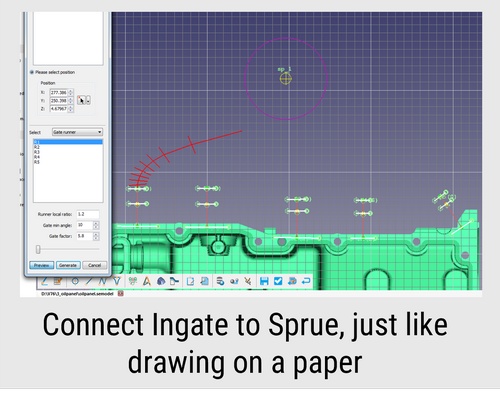Expand the small arrow beside pick icon

pyautogui.click(x=88, y=100)
